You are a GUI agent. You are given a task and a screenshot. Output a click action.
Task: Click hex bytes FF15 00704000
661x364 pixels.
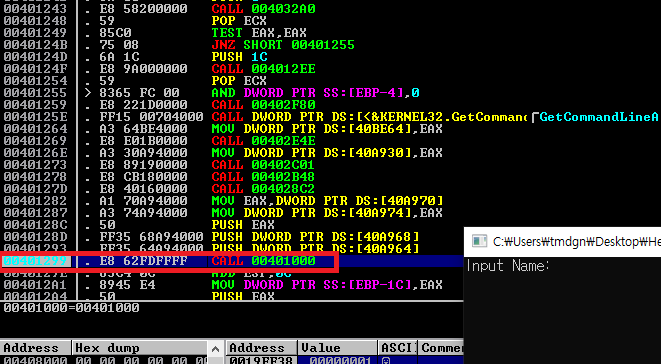coord(151,117)
